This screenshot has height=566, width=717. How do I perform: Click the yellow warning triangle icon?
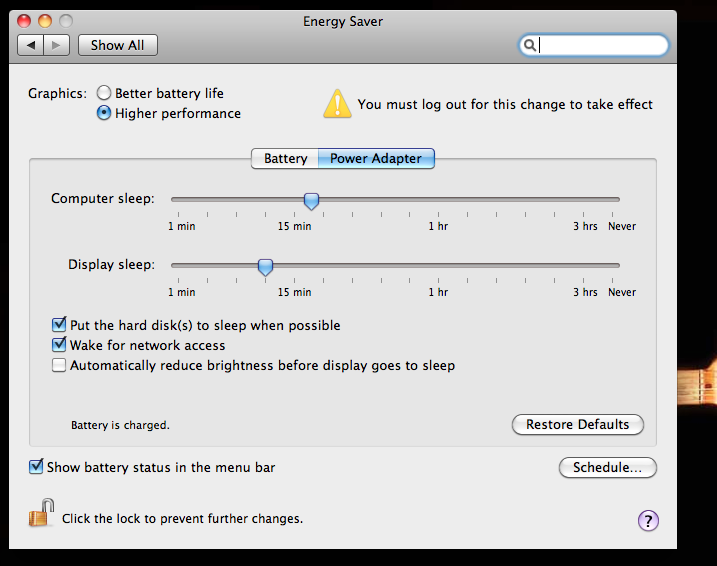tap(337, 104)
